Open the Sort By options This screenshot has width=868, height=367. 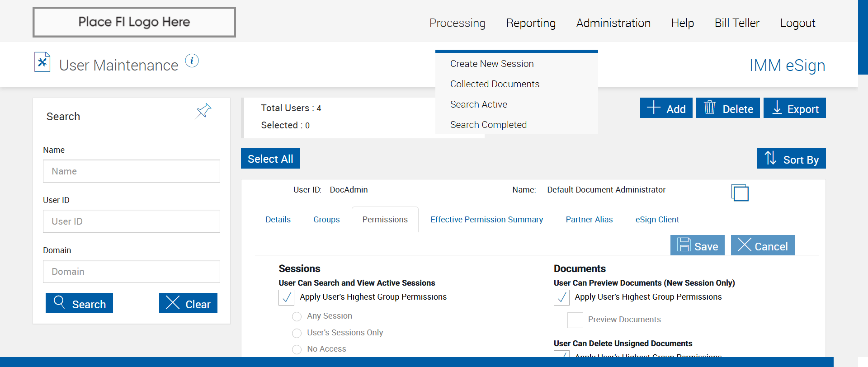point(791,159)
